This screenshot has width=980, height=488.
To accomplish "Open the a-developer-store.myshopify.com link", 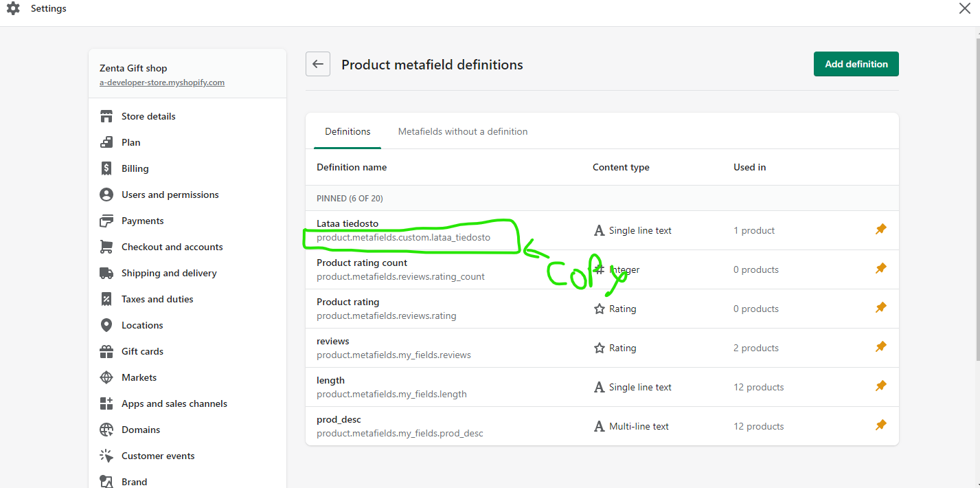I will (x=162, y=82).
